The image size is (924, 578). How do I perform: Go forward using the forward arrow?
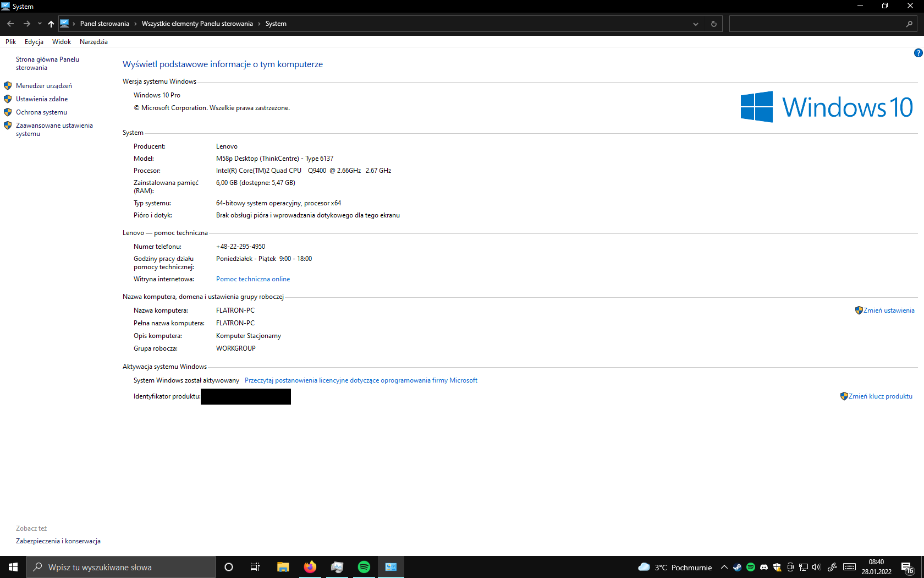[x=26, y=24]
